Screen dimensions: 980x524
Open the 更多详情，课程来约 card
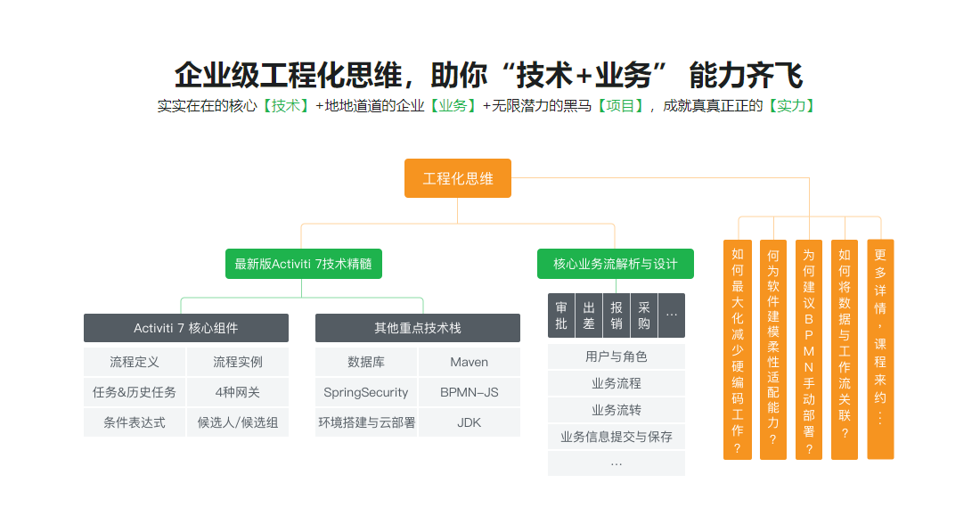coord(879,348)
